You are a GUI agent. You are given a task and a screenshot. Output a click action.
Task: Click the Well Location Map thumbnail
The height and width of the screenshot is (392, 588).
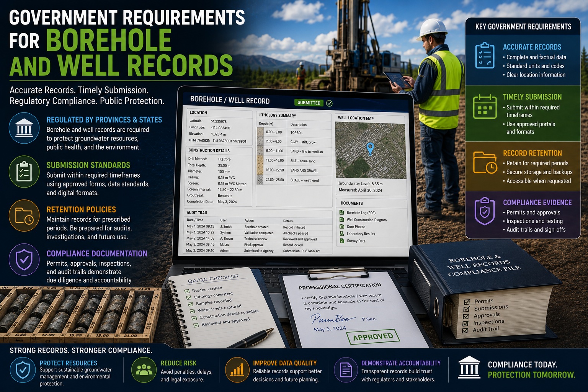[371, 150]
